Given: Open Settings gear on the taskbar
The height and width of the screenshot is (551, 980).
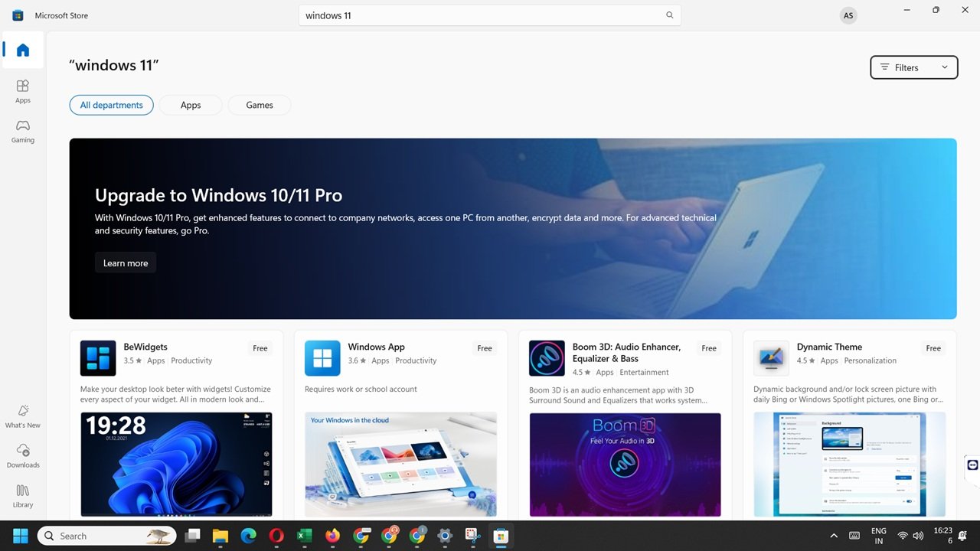Looking at the screenshot, I should [445, 536].
